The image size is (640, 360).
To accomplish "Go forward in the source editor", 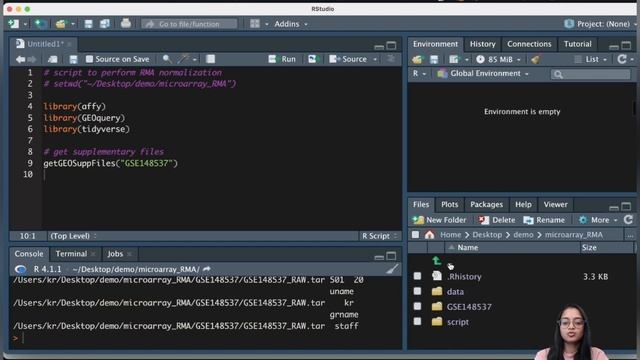I will coord(32,60).
